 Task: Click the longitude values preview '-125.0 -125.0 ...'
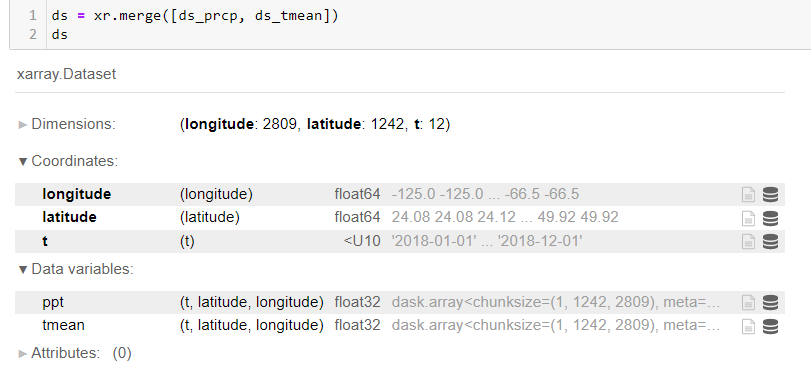[486, 195]
